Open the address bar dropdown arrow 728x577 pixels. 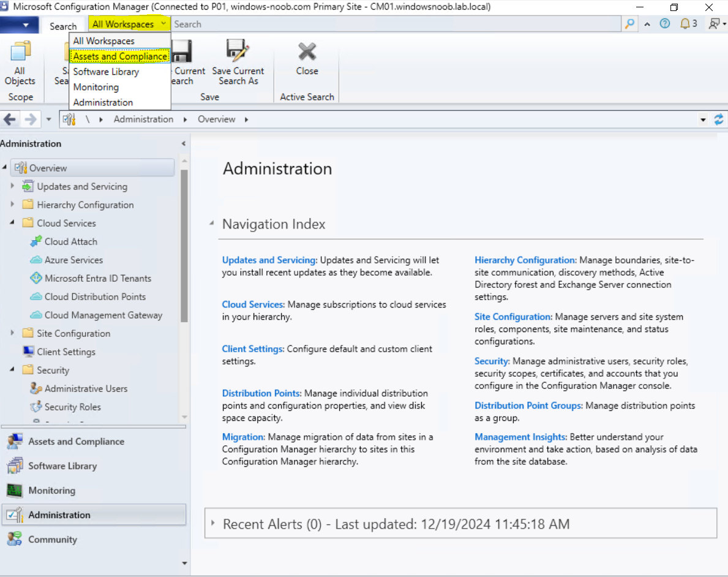pos(703,120)
